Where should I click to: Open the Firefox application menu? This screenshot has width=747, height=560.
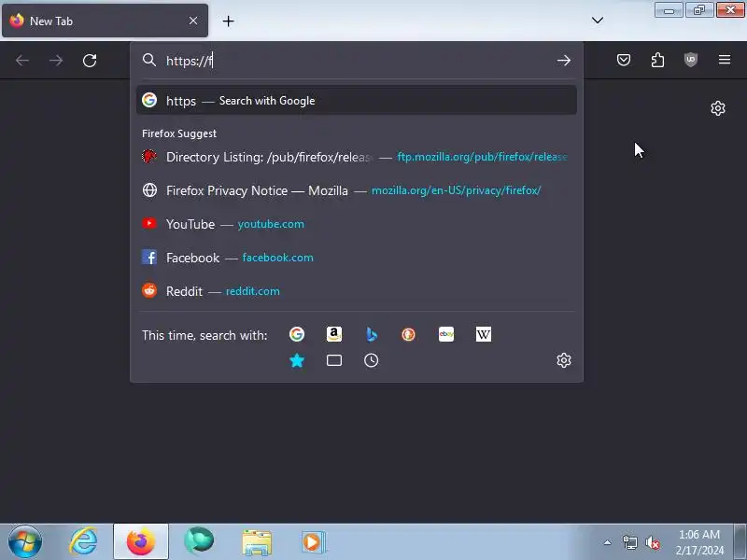point(725,60)
